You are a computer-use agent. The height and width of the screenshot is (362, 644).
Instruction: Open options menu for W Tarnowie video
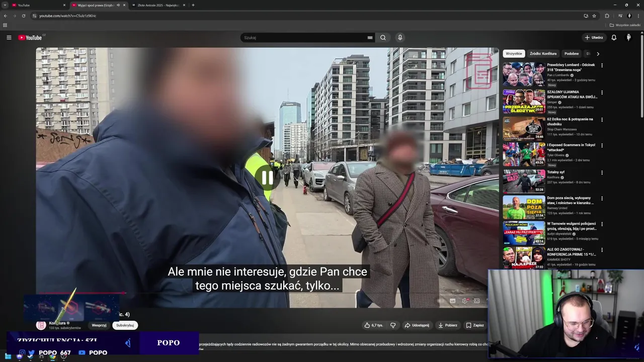602,224
